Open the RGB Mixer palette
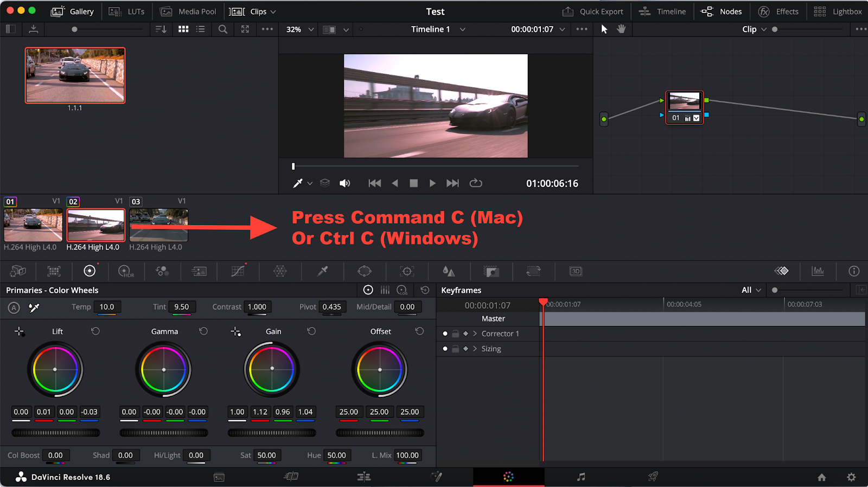 pyautogui.click(x=162, y=271)
